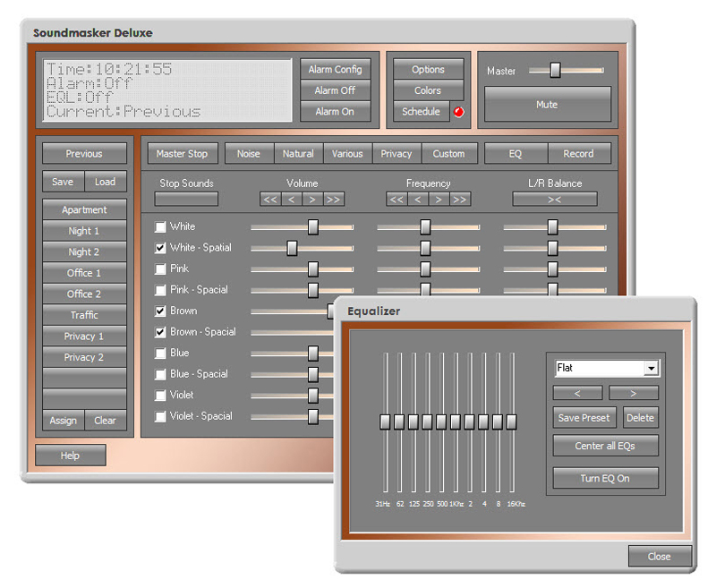The width and height of the screenshot is (716, 588).
Task: Click the time and alarm status display
Action: coord(167,90)
